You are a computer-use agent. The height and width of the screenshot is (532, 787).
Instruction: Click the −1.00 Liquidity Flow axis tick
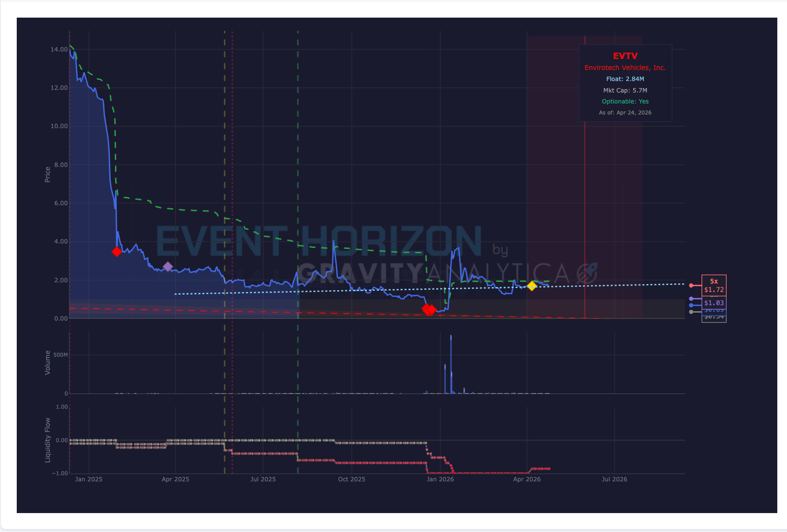(60, 473)
